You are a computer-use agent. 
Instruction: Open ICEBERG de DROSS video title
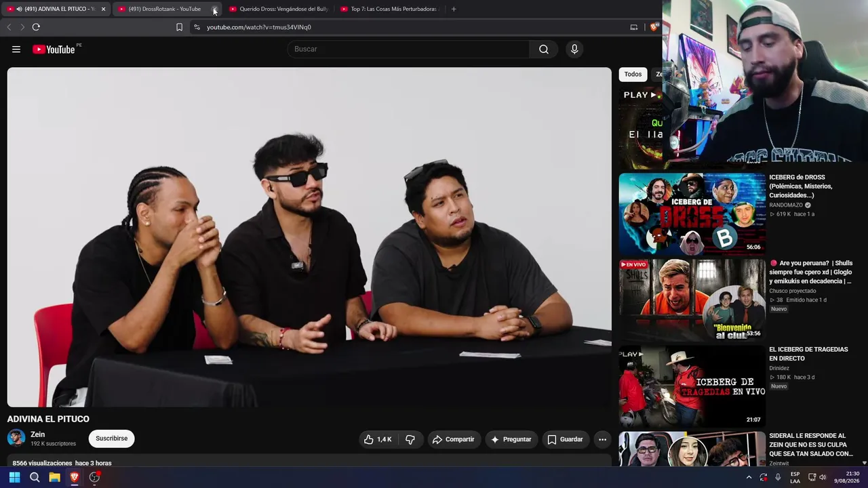(x=800, y=186)
